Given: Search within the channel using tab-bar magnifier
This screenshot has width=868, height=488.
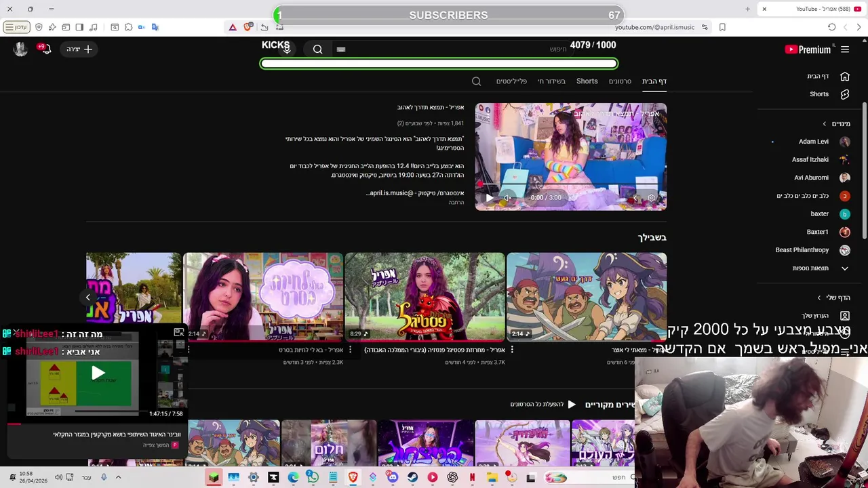Looking at the screenshot, I should click(476, 81).
